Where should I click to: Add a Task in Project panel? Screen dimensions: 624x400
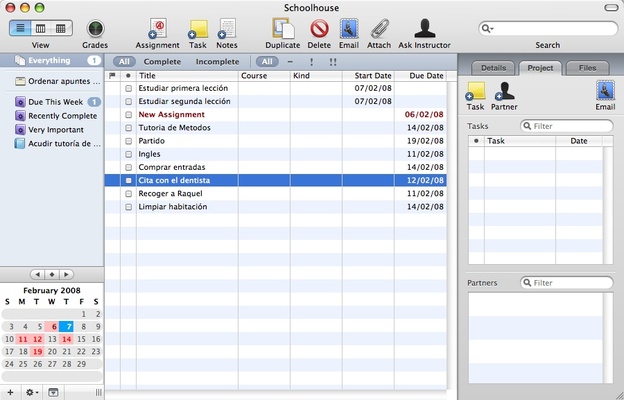[476, 91]
